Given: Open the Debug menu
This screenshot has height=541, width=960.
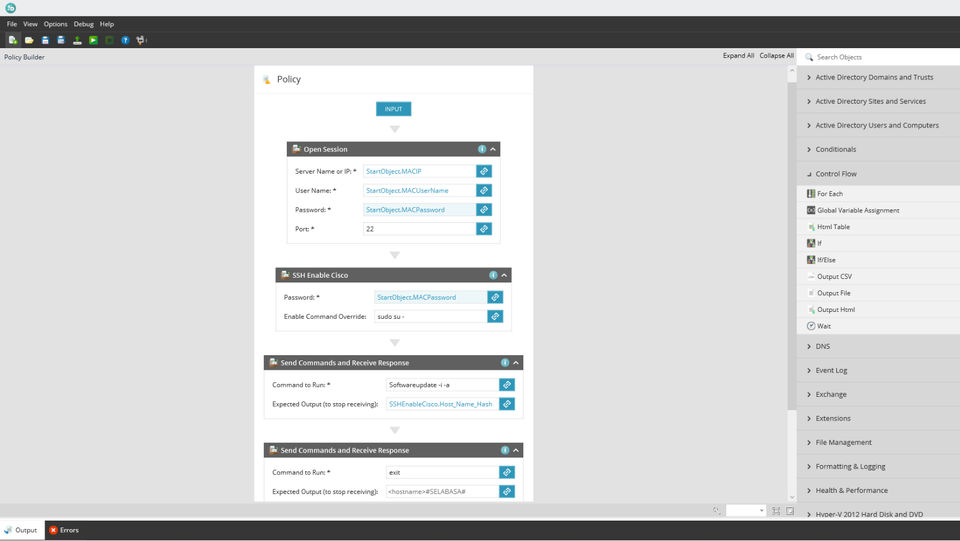Looking at the screenshot, I should [x=83, y=24].
